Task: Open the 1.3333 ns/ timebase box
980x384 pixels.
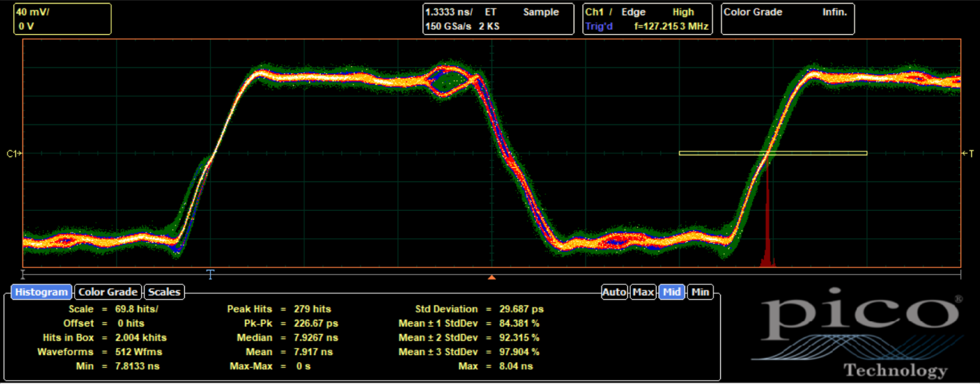Action: pos(498,19)
